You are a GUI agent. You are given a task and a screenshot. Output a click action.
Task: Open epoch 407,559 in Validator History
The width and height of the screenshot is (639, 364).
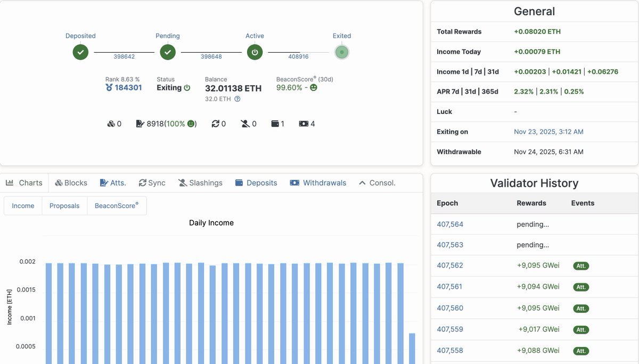(x=450, y=329)
